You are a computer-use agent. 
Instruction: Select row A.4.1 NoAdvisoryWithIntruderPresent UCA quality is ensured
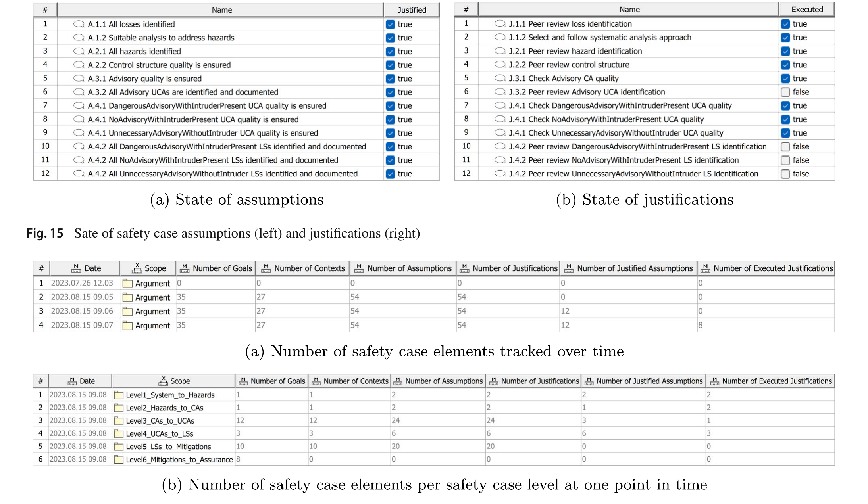237,119
